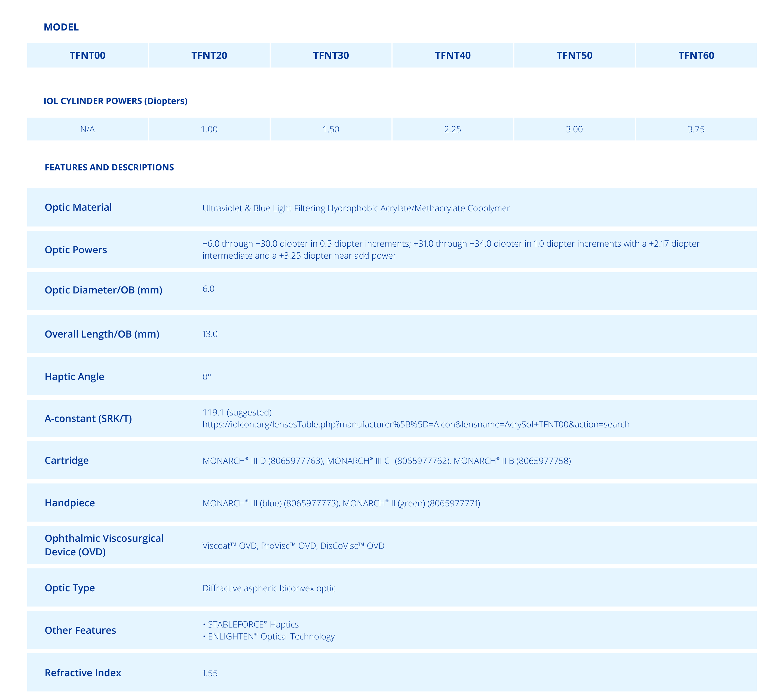Click the TFNT30 model cell
Viewport: 784px width, 692px height.
tap(331, 55)
